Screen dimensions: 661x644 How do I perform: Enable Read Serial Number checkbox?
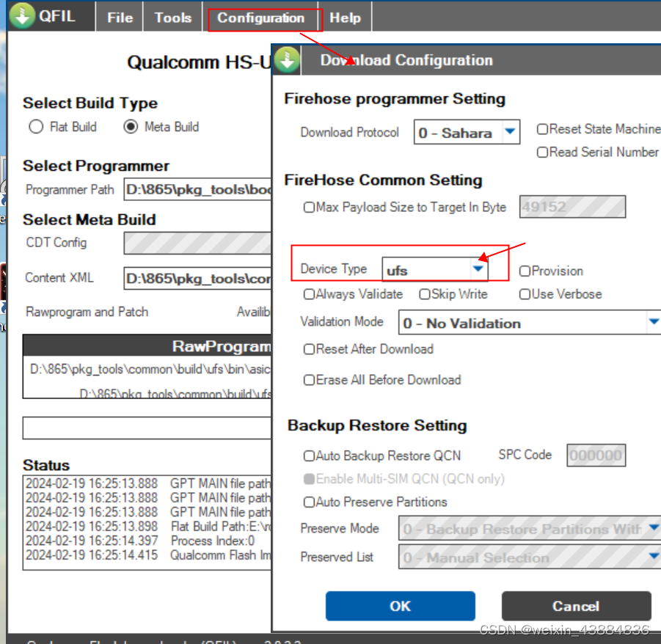coord(542,152)
